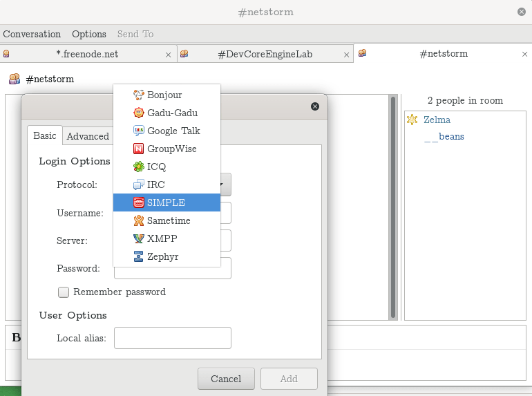Pick the Google Talk icon
Screen dimensions: 532x396
138,131
